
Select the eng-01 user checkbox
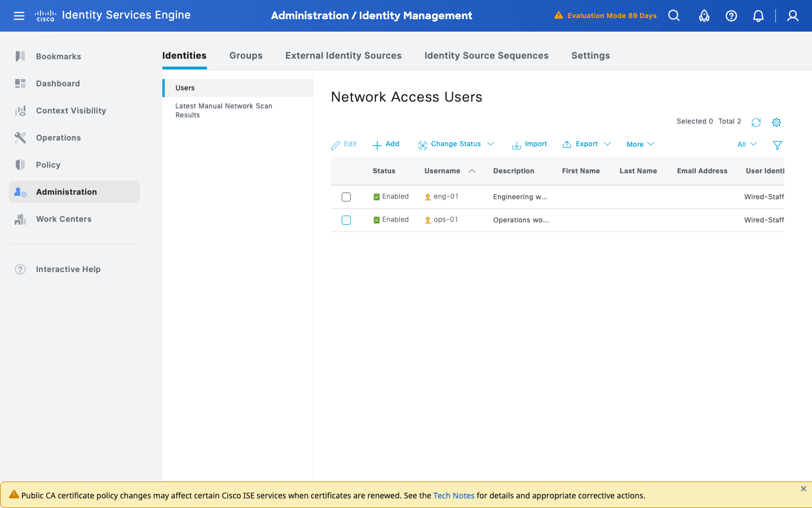pos(346,197)
